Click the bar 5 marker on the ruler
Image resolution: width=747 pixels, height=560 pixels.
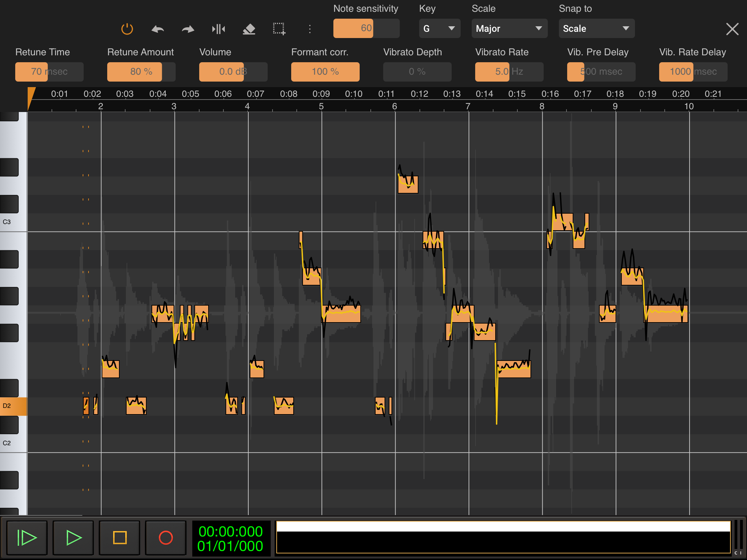(x=321, y=106)
